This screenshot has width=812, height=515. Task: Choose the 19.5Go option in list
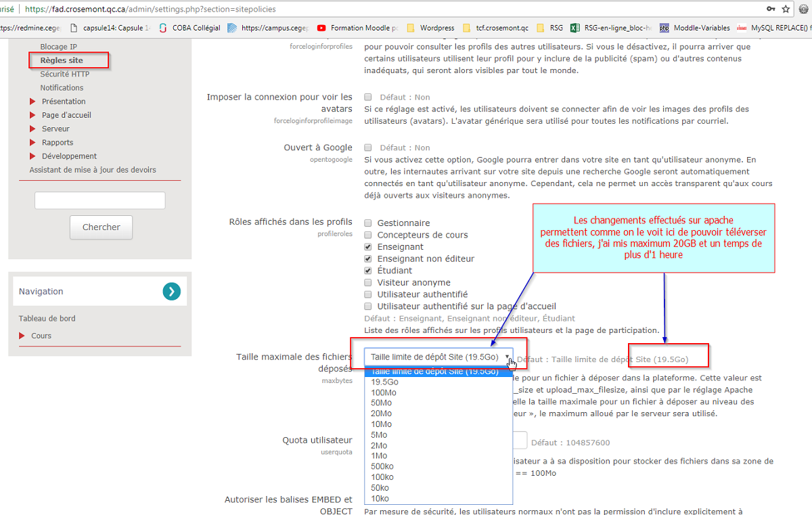384,382
